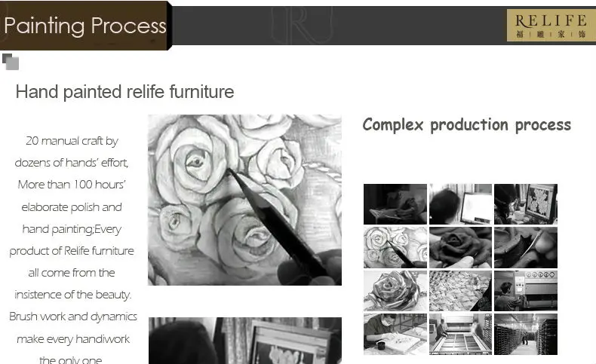
Task: Open the workers at frame table thumbnail
Action: (460, 334)
